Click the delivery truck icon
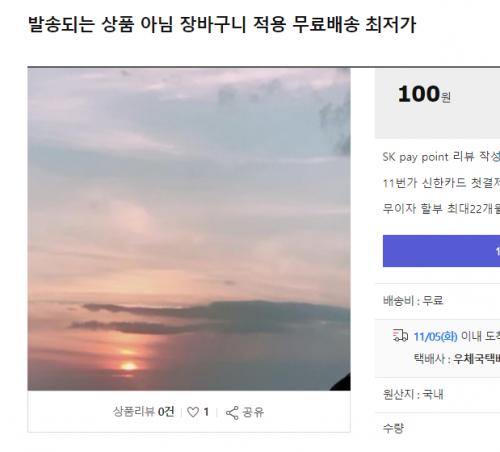500x452 pixels. (x=400, y=335)
